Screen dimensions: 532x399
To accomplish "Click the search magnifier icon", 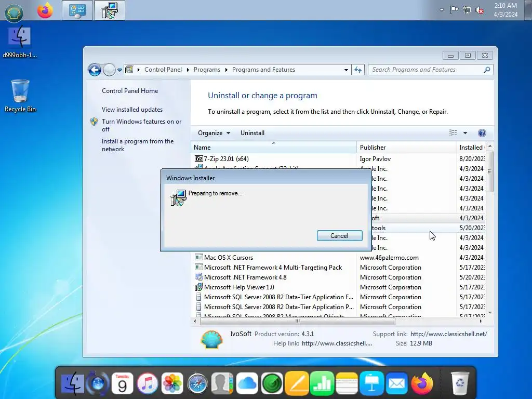I will tap(487, 70).
